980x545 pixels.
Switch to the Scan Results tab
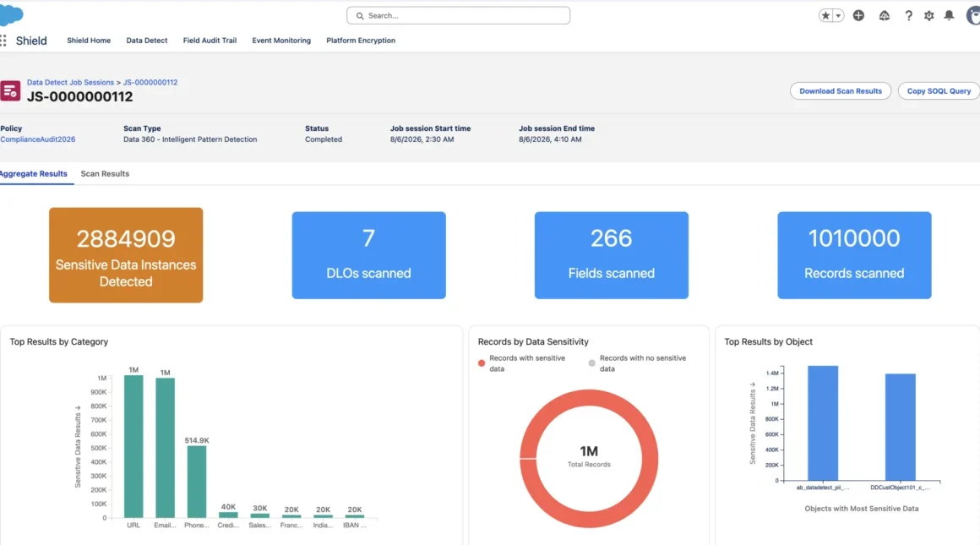click(105, 174)
